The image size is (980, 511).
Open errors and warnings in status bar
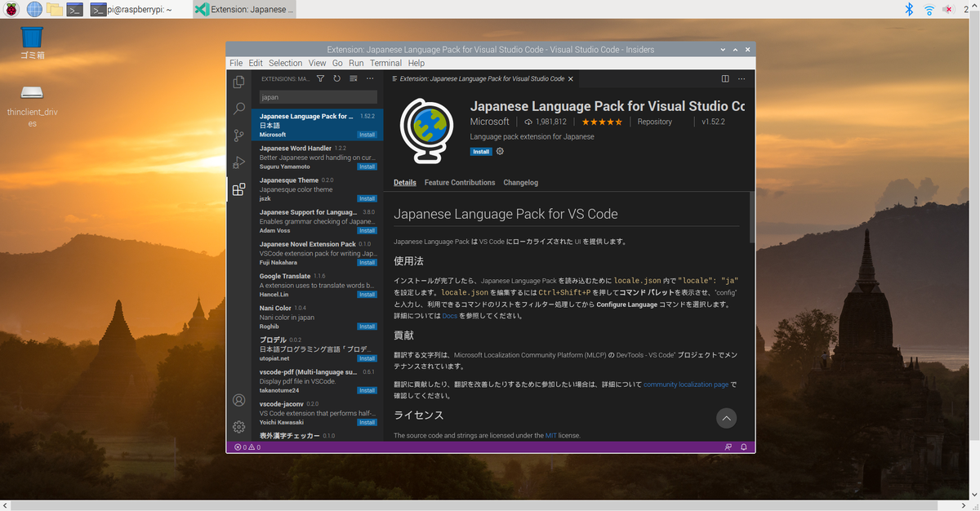[x=247, y=447]
